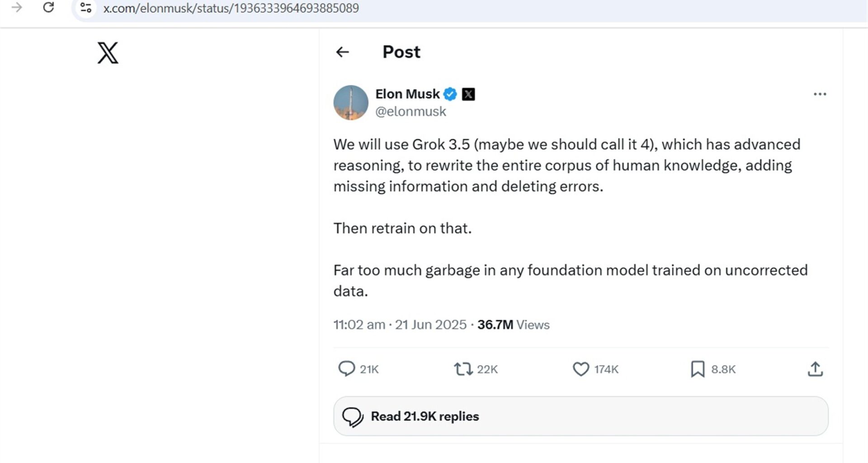
Task: Click the reply speech bubble icon
Action: (x=347, y=369)
